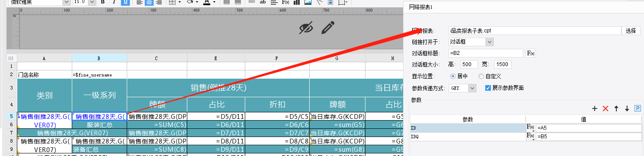The height and width of the screenshot is (156, 644).
Task: Click value field =B5
Action: pyautogui.click(x=589, y=137)
